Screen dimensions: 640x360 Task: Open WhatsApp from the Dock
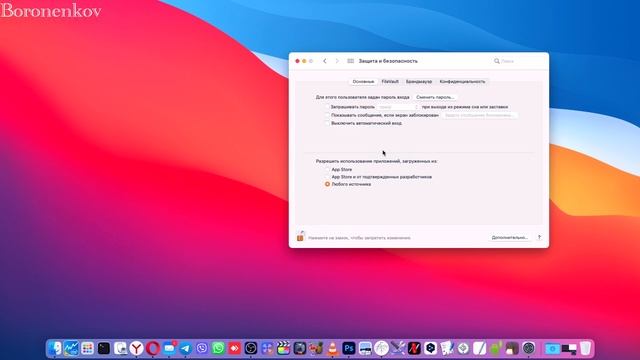(218, 348)
